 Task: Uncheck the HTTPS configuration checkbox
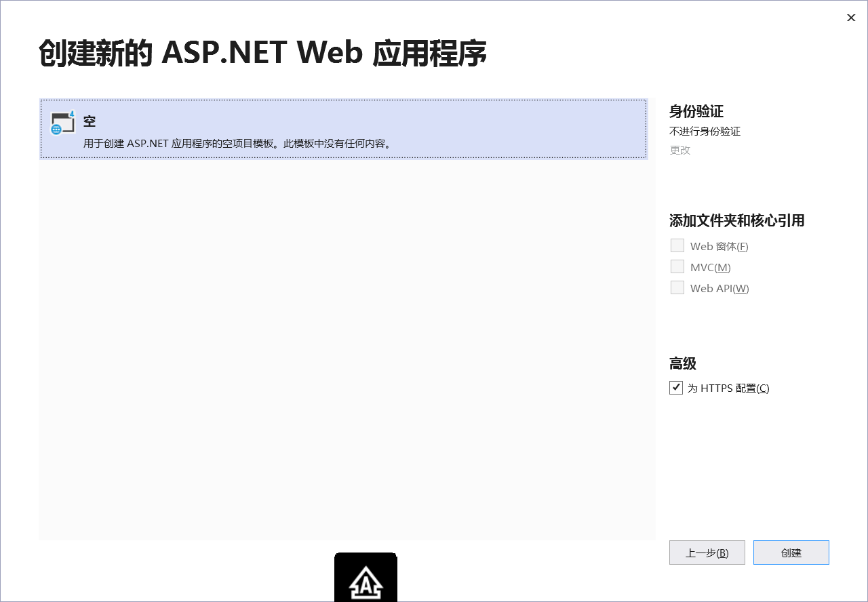click(x=676, y=387)
